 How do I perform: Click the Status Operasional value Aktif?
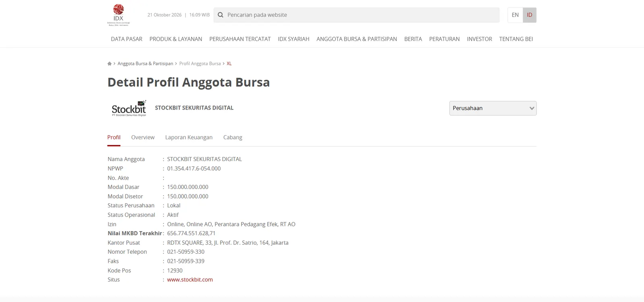pyautogui.click(x=173, y=215)
